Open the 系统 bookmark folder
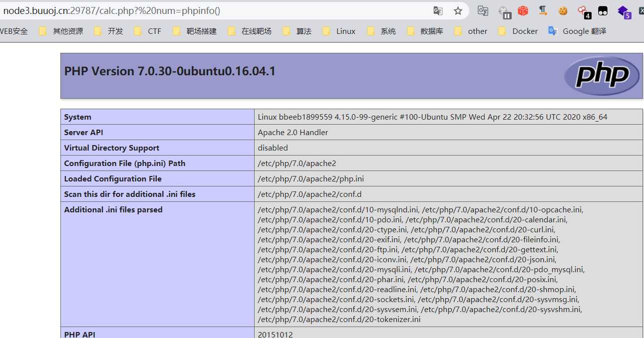 [x=381, y=31]
